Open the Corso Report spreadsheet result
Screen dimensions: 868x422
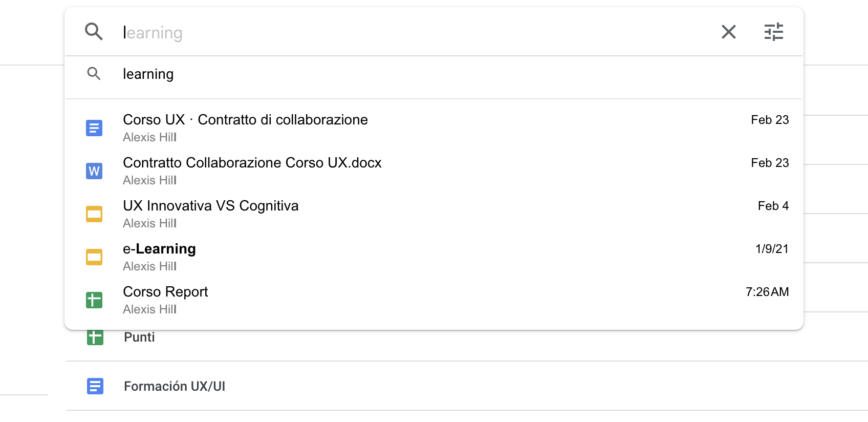pyautogui.click(x=165, y=292)
